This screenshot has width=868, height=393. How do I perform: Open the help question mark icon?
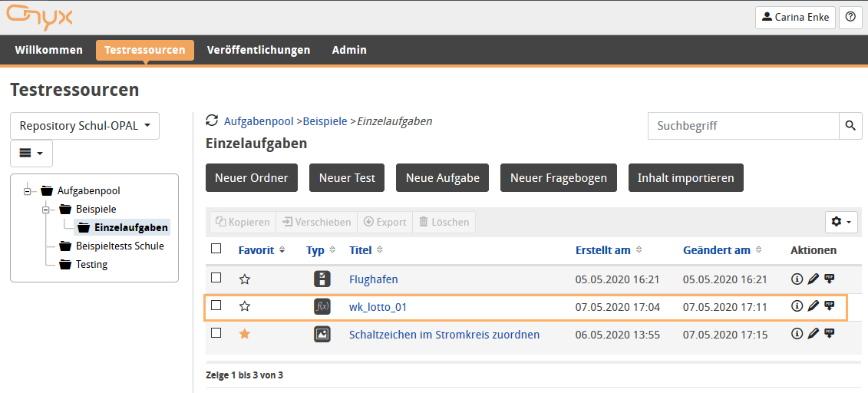pyautogui.click(x=850, y=17)
